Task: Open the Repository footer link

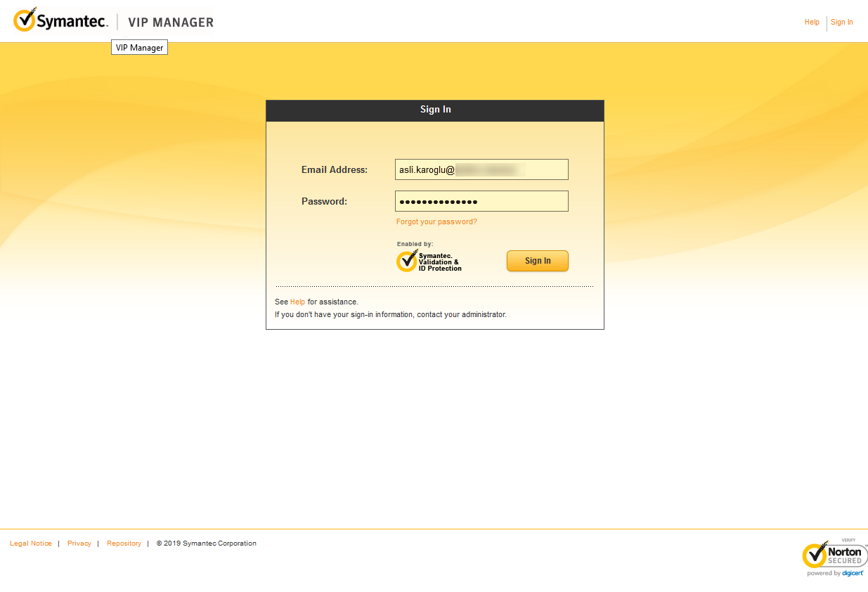Action: [124, 543]
